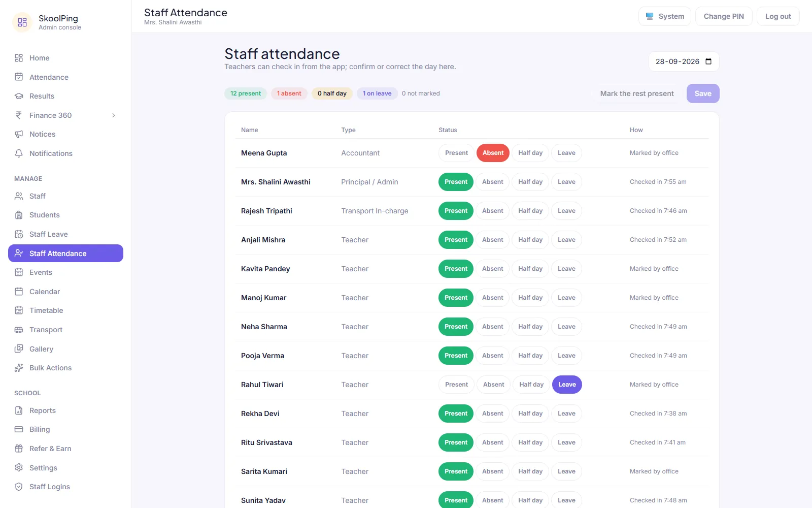Click the Students backpack icon

point(19,215)
